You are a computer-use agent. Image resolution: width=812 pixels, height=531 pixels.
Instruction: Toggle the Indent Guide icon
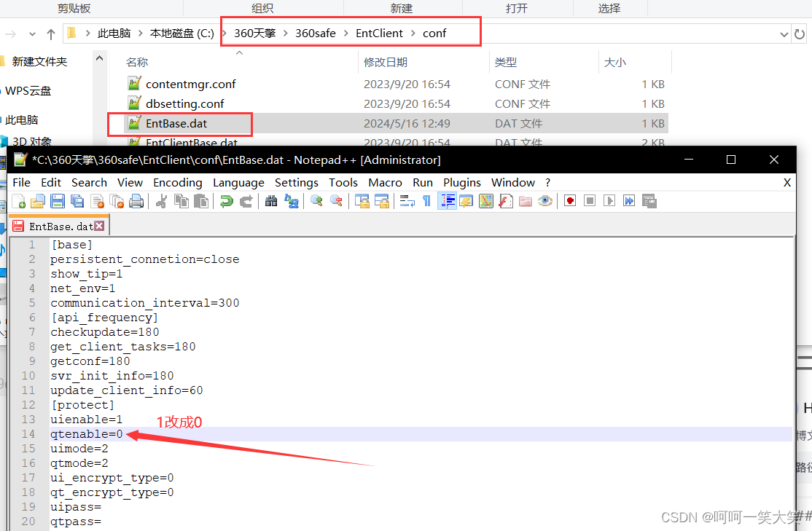447,201
